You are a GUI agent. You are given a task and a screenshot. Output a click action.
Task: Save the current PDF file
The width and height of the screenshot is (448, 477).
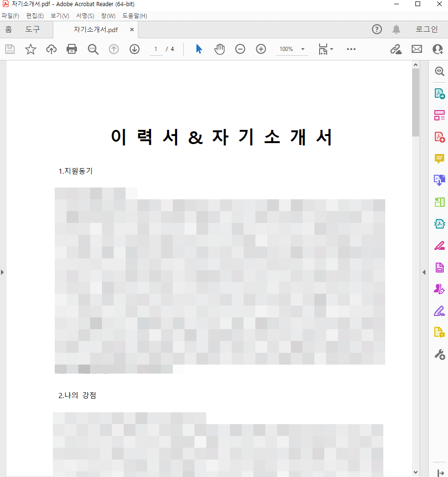coord(9,49)
